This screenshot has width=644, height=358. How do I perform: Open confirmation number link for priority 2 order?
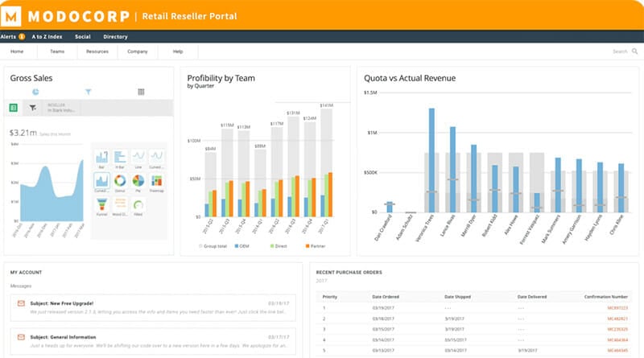click(617, 319)
